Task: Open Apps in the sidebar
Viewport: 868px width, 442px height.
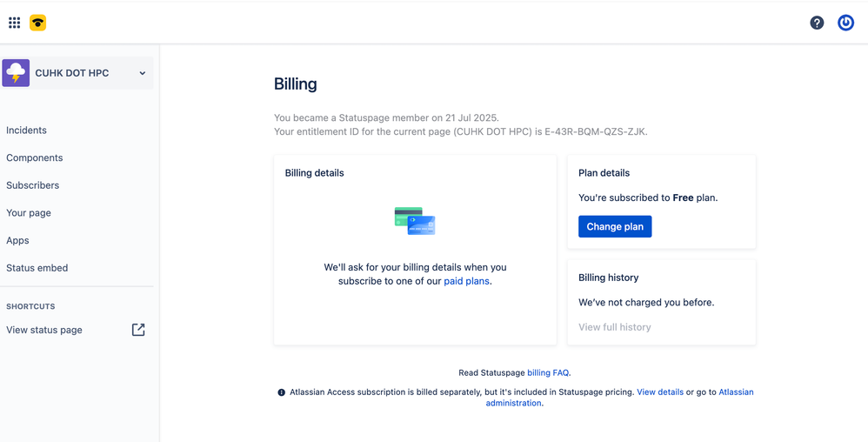Action: (x=17, y=240)
